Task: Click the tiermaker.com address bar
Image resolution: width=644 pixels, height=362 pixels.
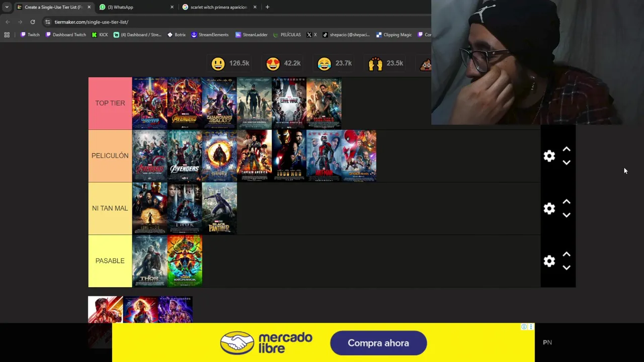Action: click(91, 22)
